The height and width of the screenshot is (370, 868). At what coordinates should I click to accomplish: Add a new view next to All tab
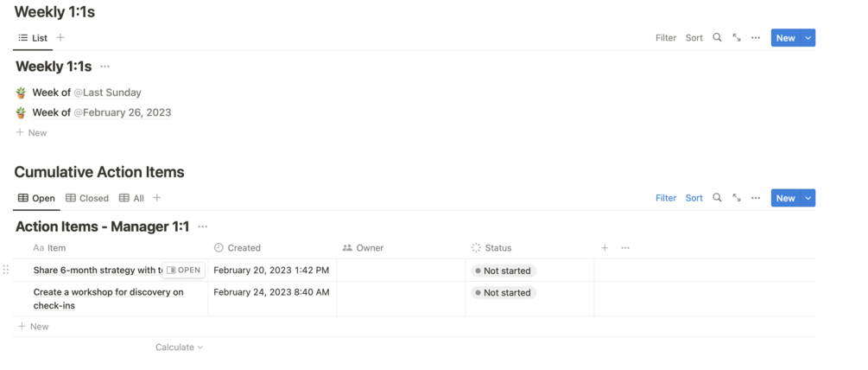[x=156, y=198]
